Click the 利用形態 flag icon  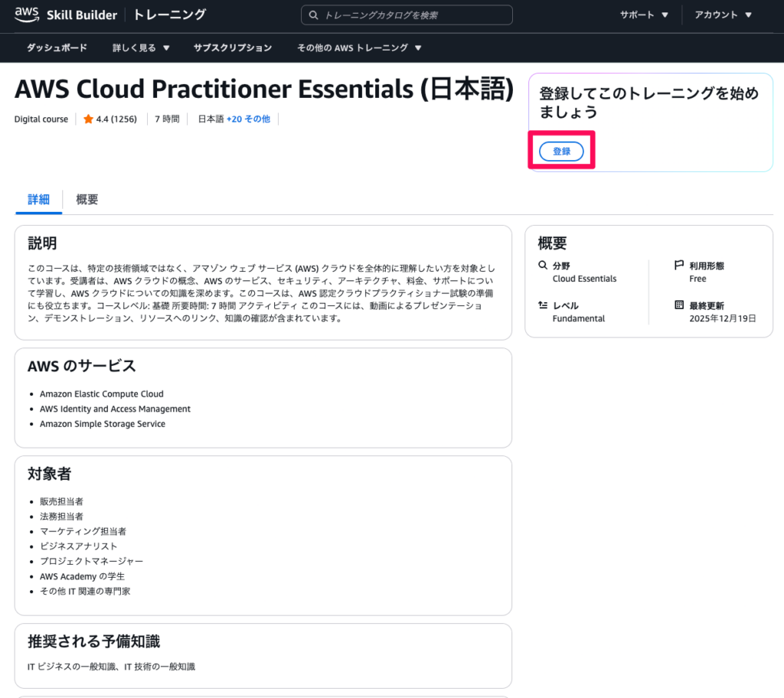[x=678, y=266]
